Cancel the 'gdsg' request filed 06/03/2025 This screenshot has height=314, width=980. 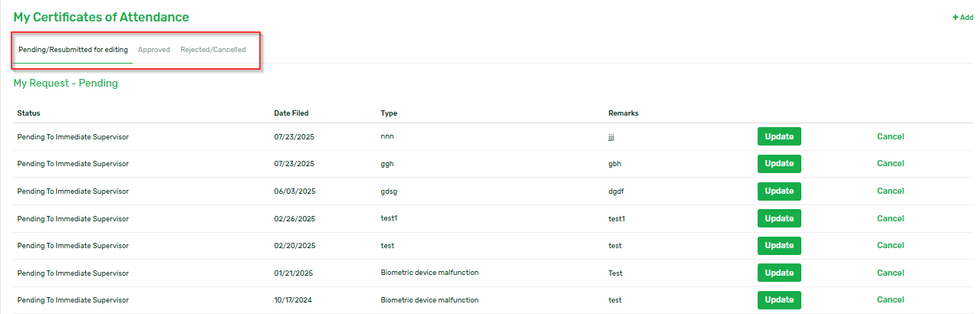point(890,191)
